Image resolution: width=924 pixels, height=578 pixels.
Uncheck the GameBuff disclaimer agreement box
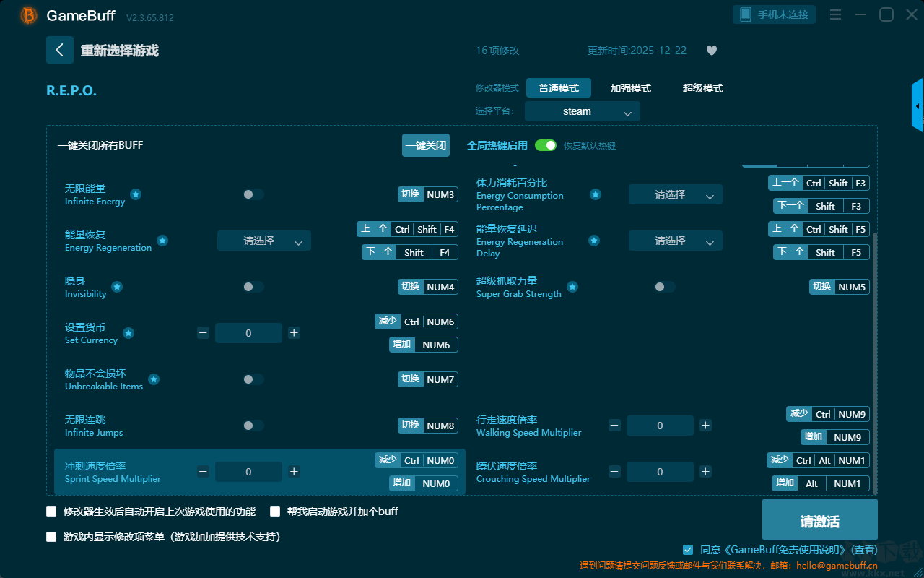(688, 550)
